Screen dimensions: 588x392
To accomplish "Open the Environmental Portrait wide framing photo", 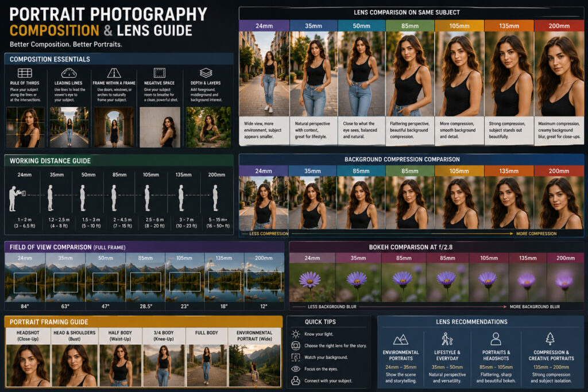I will (x=254, y=366).
